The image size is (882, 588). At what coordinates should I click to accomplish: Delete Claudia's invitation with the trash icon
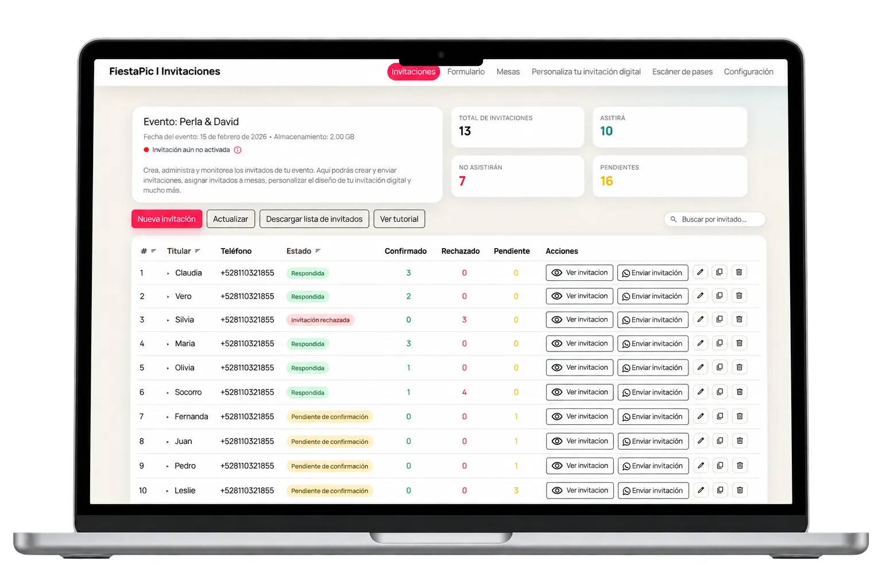739,272
